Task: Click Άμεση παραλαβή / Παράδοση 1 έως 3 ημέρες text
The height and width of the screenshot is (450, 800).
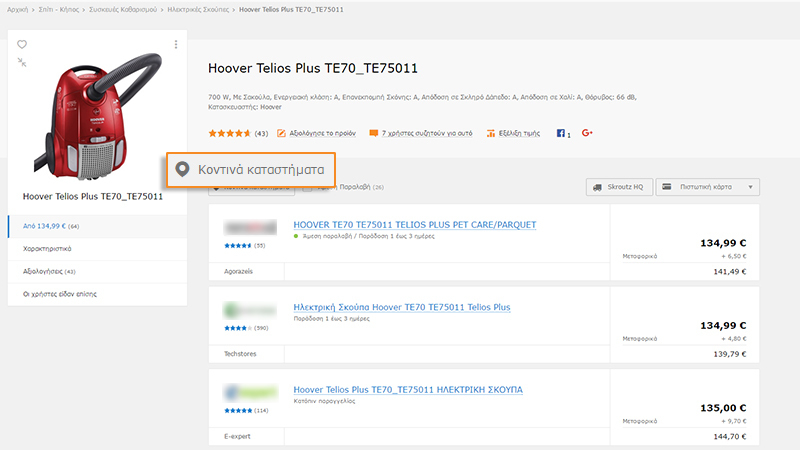Action: point(368,236)
